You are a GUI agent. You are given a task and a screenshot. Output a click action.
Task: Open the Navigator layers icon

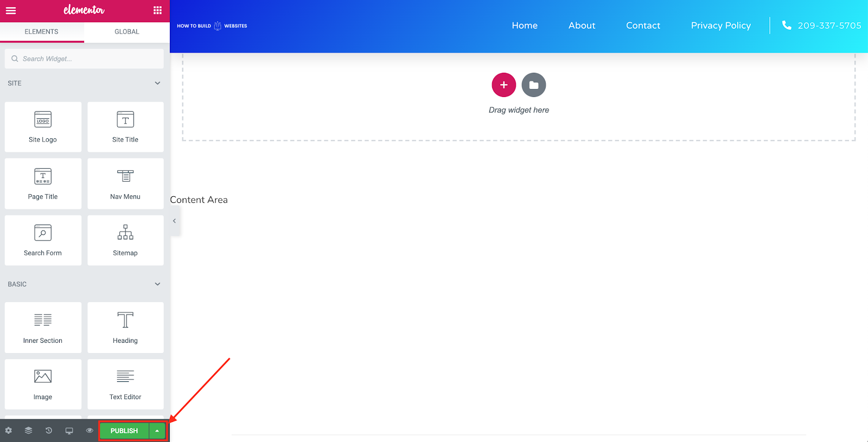[28, 431]
